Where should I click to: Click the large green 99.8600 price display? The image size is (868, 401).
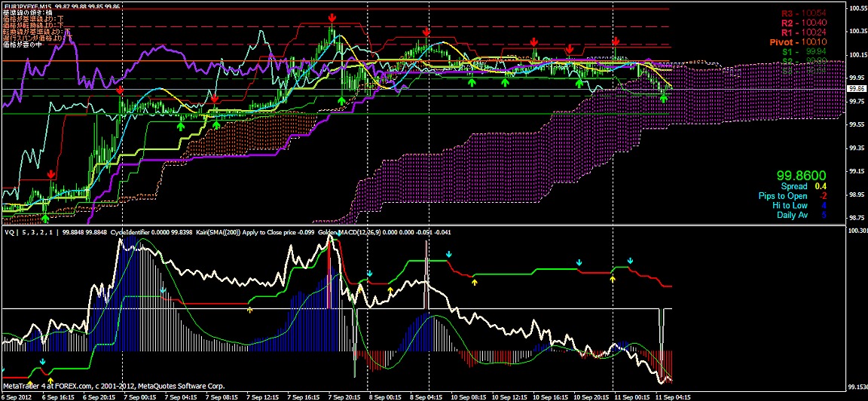pos(802,175)
